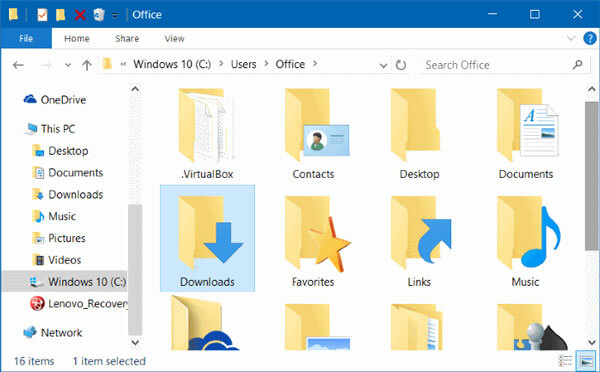Click the Recycle Bin icon in quick access toolbar
Screen dimensions: 600x372
tap(99, 15)
